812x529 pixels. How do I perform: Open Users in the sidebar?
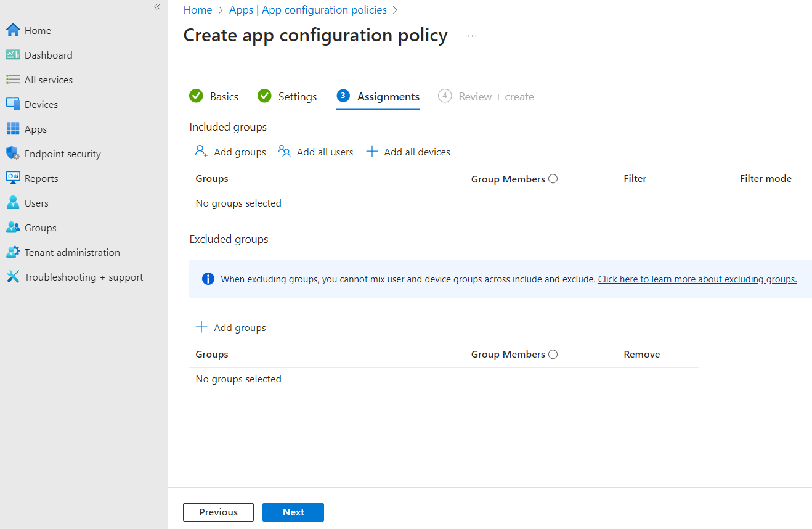click(36, 203)
